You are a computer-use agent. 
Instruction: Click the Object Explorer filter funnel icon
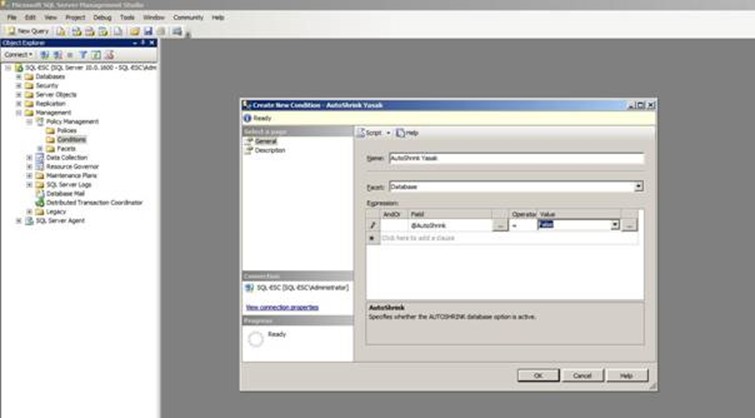(83, 55)
